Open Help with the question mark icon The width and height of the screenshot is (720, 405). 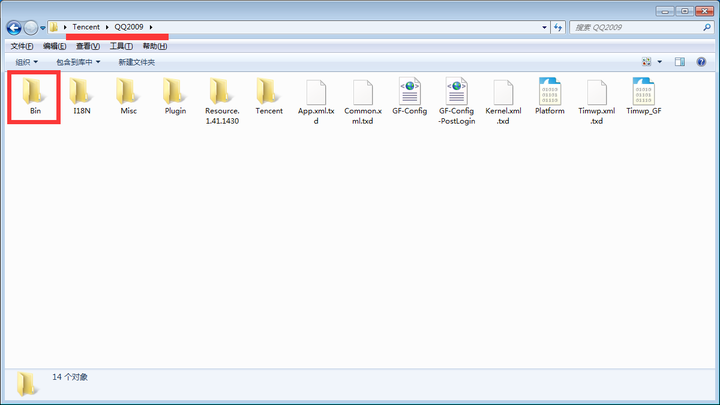[x=701, y=62]
